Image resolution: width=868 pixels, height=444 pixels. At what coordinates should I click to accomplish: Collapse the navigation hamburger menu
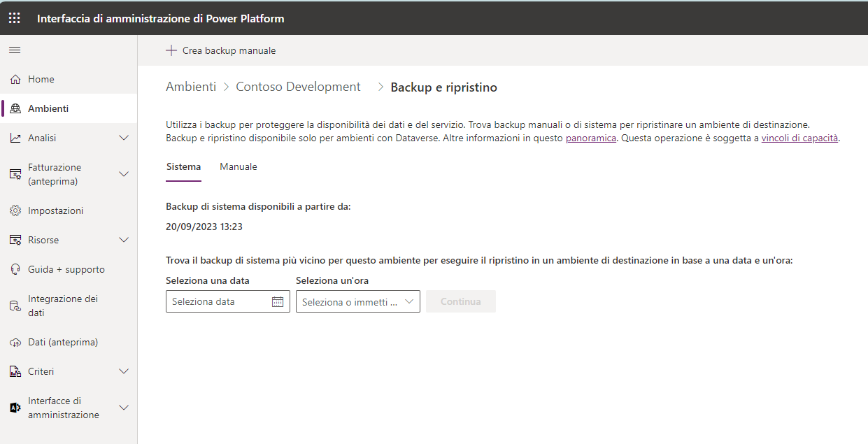click(x=15, y=50)
